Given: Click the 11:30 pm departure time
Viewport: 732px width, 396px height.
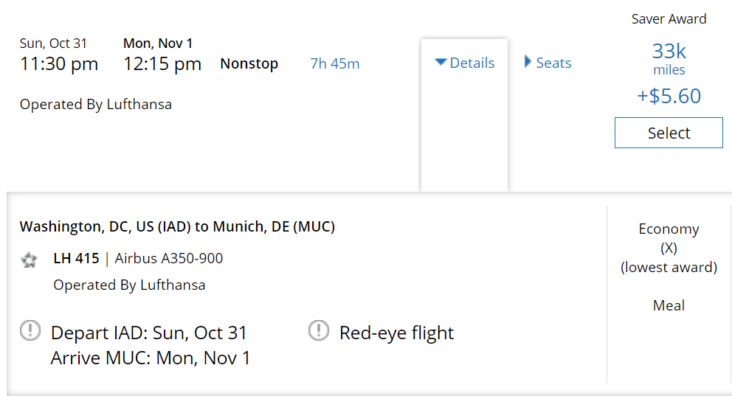Looking at the screenshot, I should coord(59,64).
